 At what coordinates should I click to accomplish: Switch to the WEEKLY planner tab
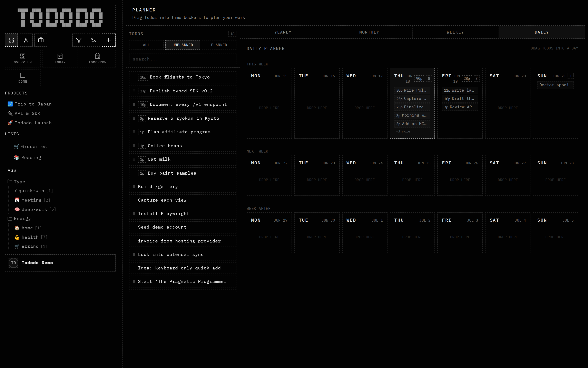coord(455,32)
